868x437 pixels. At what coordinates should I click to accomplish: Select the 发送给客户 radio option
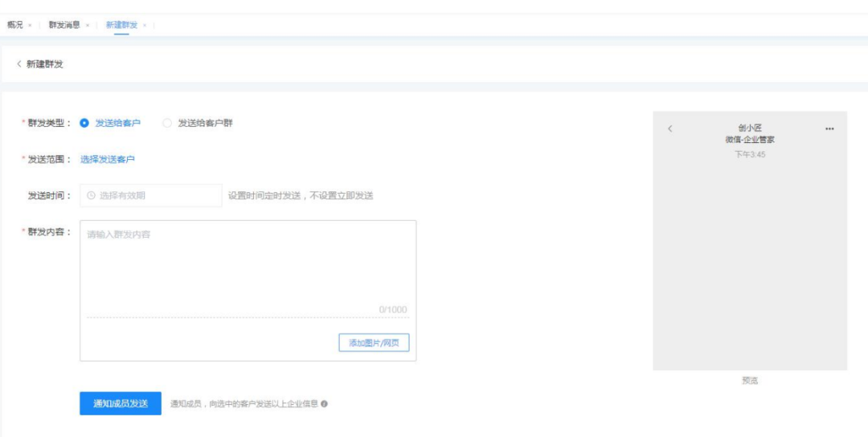(x=110, y=124)
